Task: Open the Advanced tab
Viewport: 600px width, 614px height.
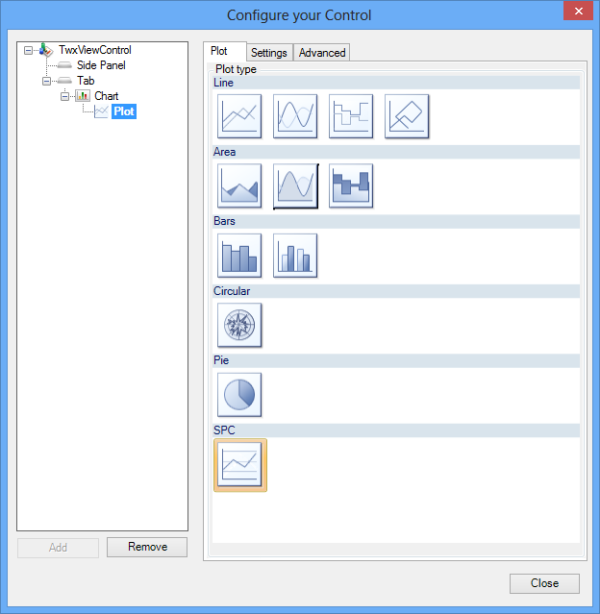Action: click(322, 52)
